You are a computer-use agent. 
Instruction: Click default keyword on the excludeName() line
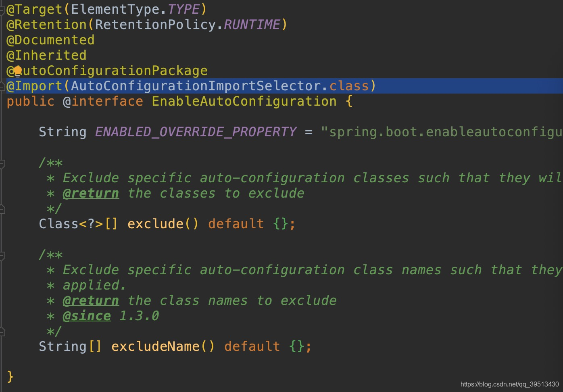coord(252,346)
